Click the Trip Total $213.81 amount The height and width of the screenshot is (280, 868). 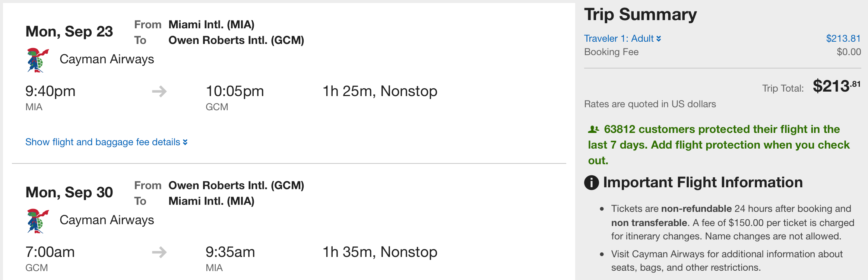tap(836, 86)
